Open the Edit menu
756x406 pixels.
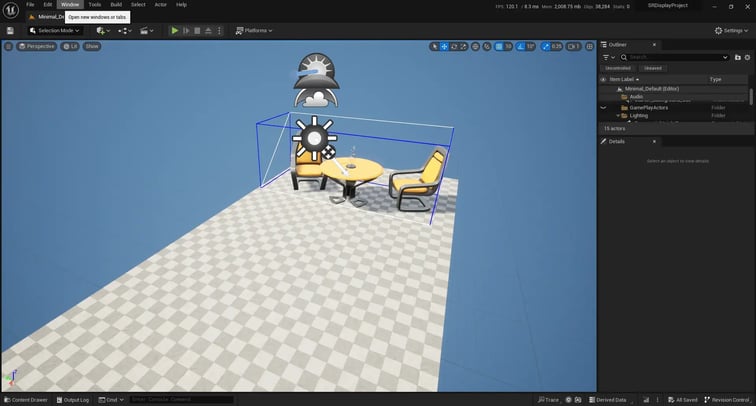[48, 4]
